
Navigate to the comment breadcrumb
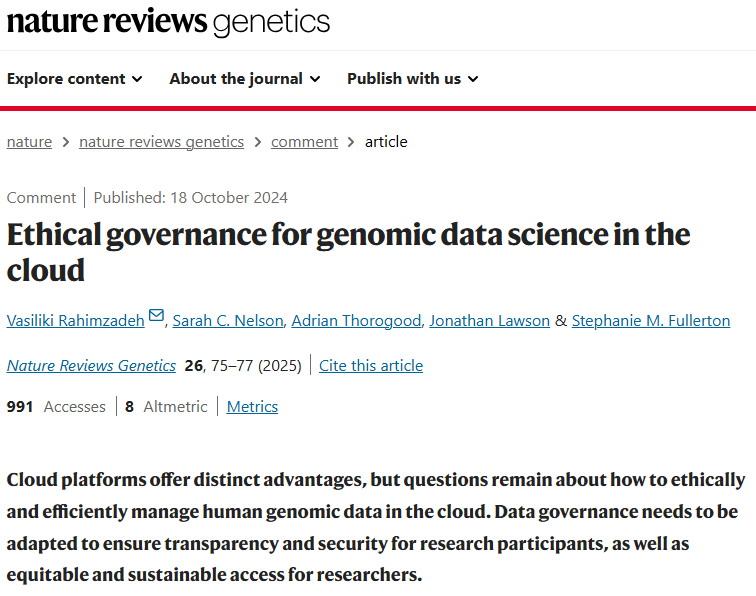coord(304,142)
